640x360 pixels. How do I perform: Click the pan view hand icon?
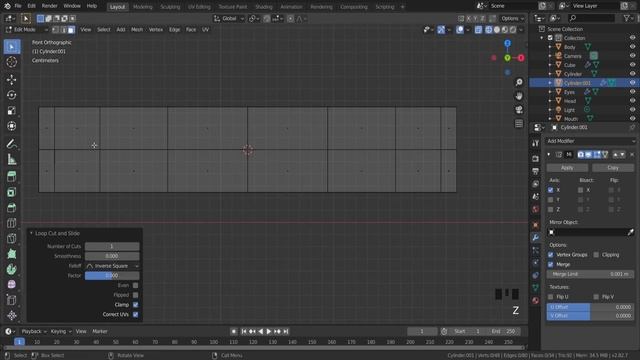click(519, 96)
